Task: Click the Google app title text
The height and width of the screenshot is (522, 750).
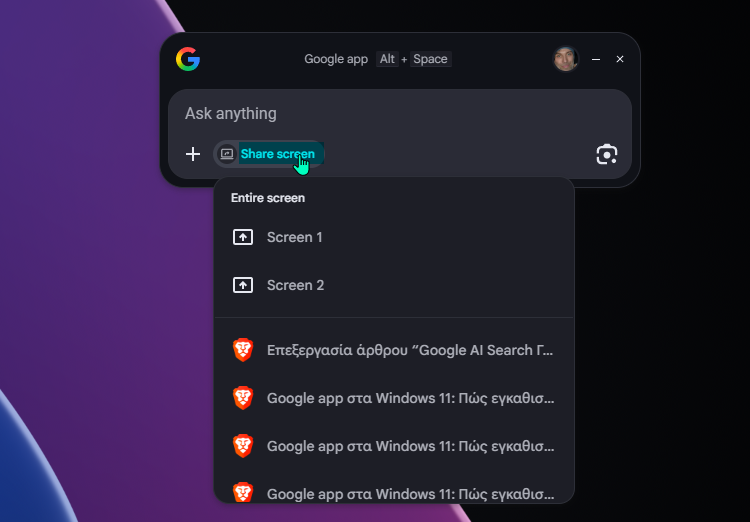Action: (336, 59)
